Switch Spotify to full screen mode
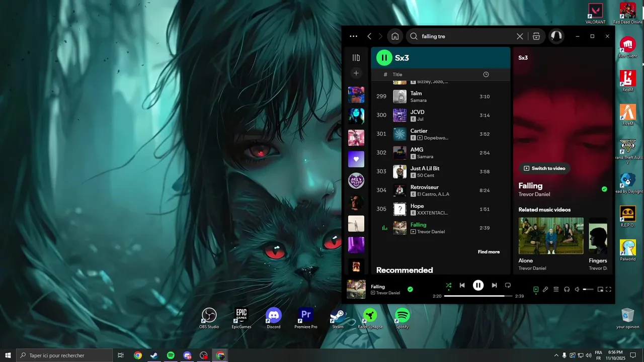This screenshot has width=644, height=362. [608, 289]
